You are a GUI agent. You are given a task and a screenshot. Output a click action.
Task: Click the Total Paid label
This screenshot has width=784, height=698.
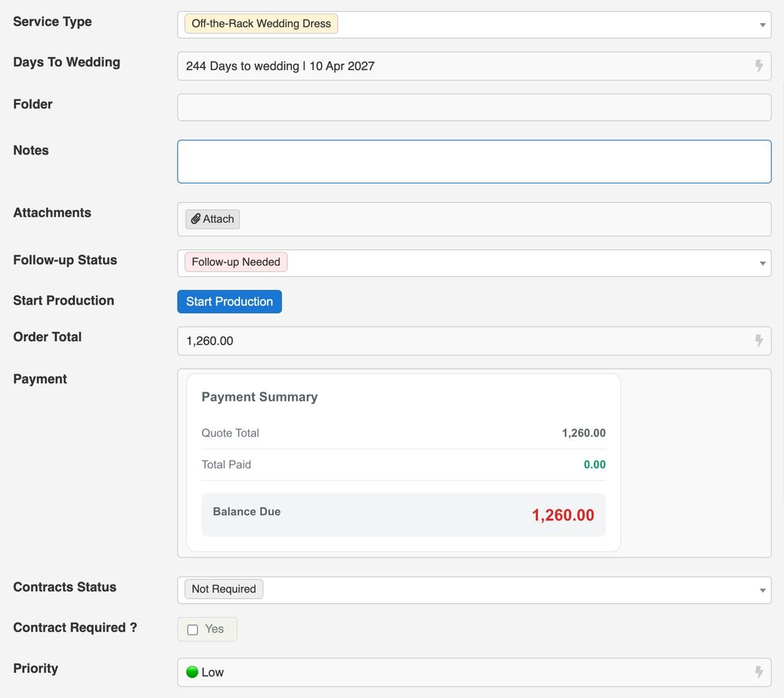coord(226,465)
